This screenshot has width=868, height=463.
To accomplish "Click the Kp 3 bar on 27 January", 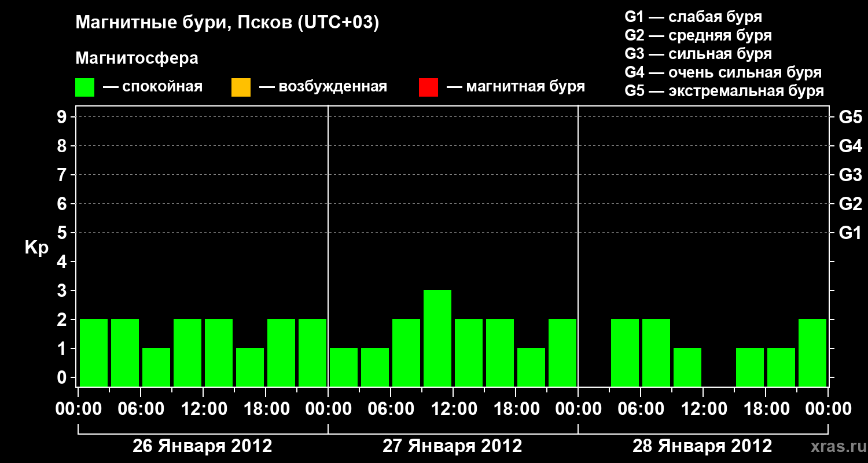I will (437, 338).
